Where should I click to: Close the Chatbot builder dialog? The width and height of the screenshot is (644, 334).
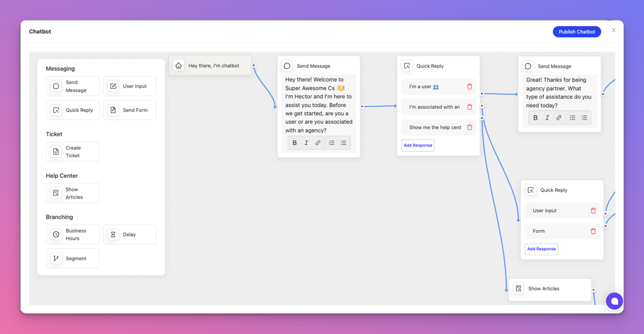614,30
